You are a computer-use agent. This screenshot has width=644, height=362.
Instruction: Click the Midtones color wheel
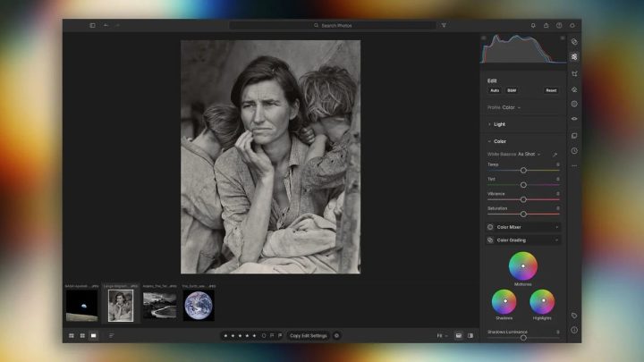(523, 266)
